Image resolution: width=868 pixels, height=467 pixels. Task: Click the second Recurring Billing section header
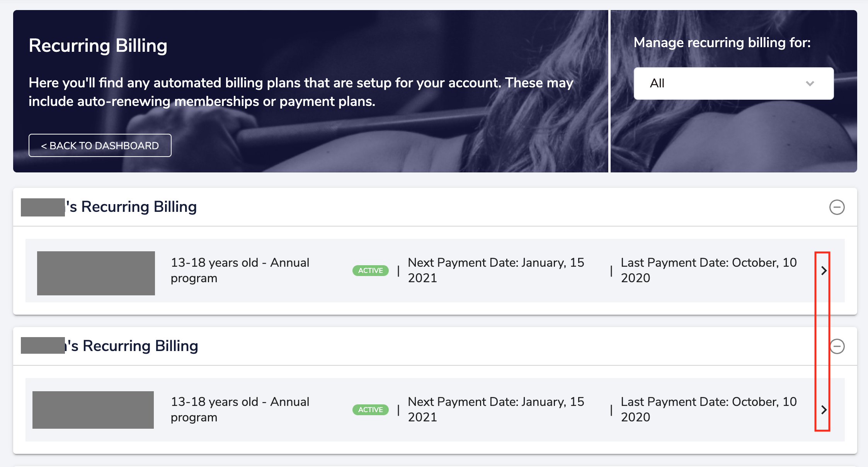pyautogui.click(x=133, y=346)
